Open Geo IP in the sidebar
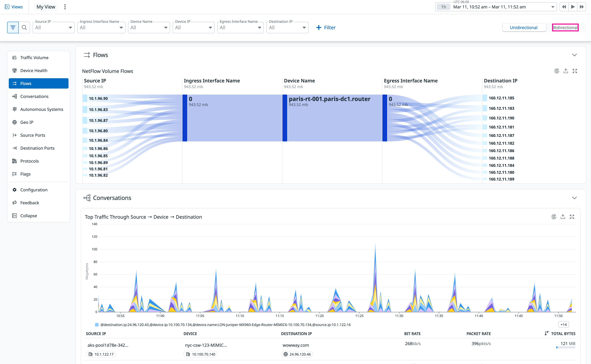 (27, 122)
